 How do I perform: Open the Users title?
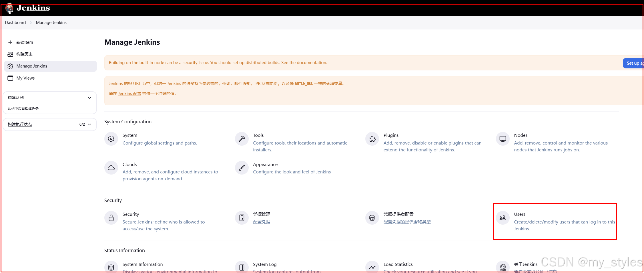(x=519, y=214)
